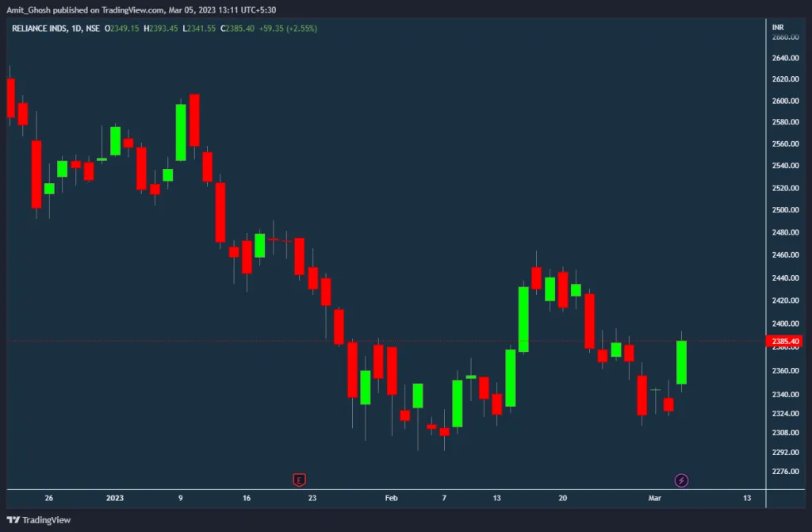This screenshot has width=812, height=532.
Task: Click the 2023 label on time axis
Action: point(115,498)
